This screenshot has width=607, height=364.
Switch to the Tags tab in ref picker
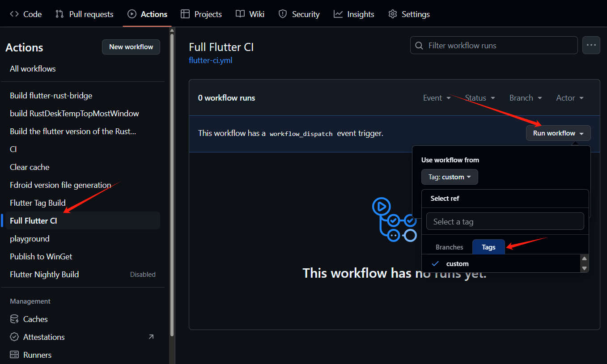pyautogui.click(x=488, y=247)
